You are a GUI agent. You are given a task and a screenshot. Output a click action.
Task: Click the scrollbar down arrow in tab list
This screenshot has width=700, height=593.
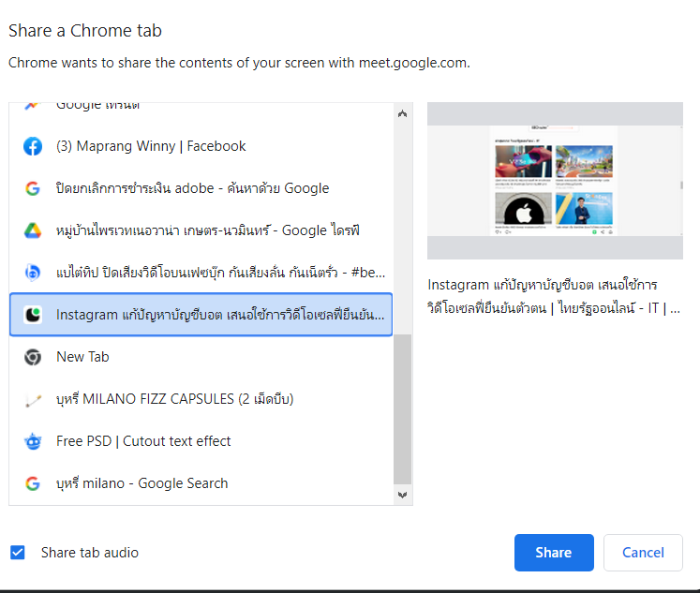click(x=403, y=495)
